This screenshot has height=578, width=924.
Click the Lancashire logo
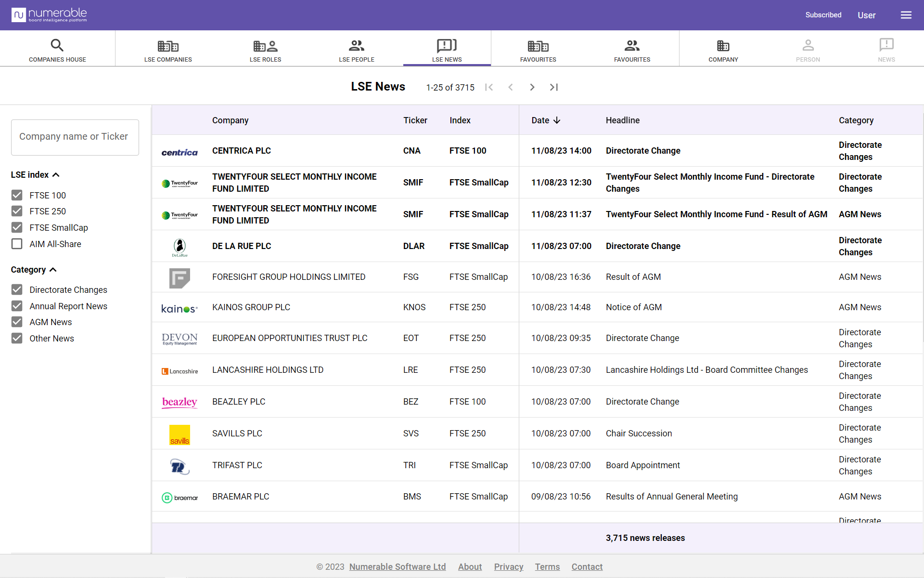[x=180, y=371]
